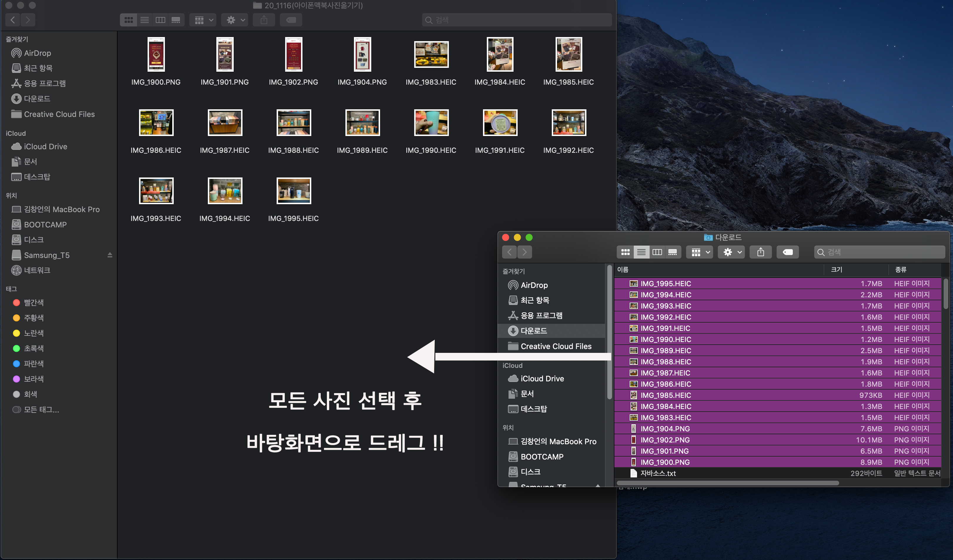Screen dimensions: 953x560
Task: Click the red 빨간색 tag
Action: point(33,303)
